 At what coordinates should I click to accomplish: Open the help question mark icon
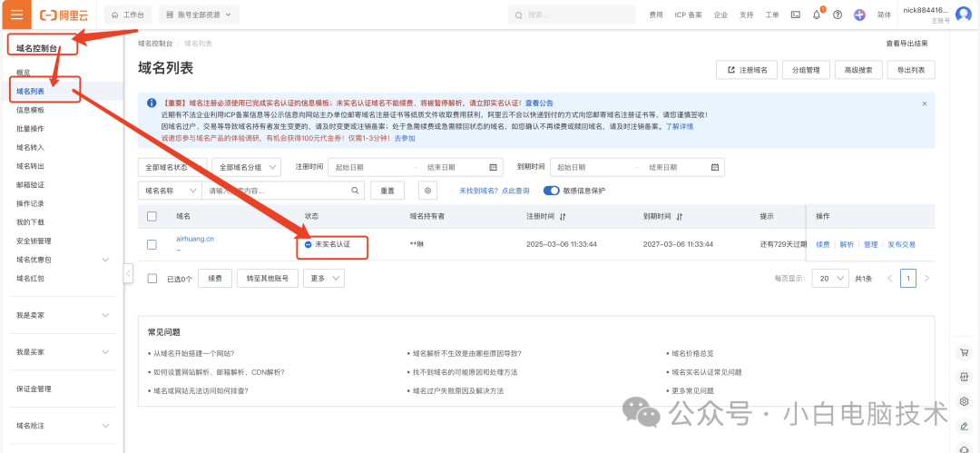pyautogui.click(x=838, y=15)
